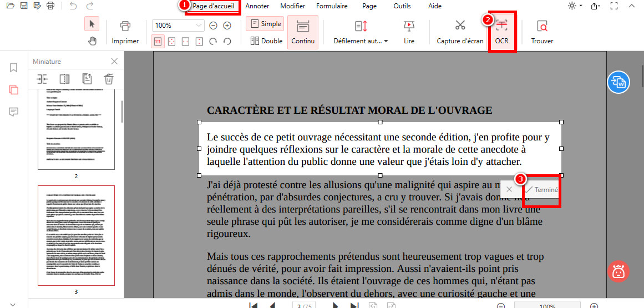The height and width of the screenshot is (308, 644).
Task: Choose fit page view icon
Action: pyautogui.click(x=172, y=42)
